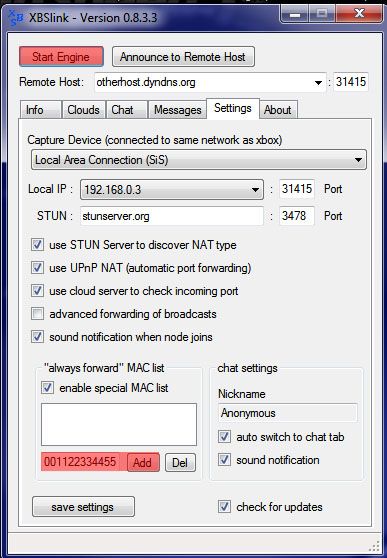The height and width of the screenshot is (558, 387).
Task: Click the Start Engine button
Action: click(x=61, y=57)
